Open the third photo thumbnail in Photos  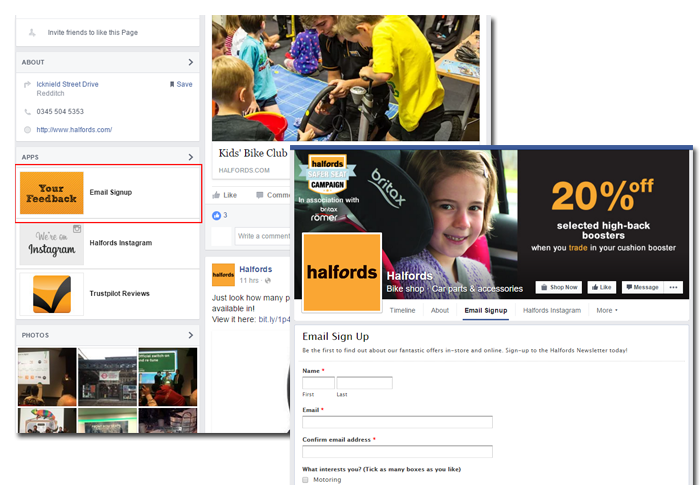pyautogui.click(x=168, y=377)
